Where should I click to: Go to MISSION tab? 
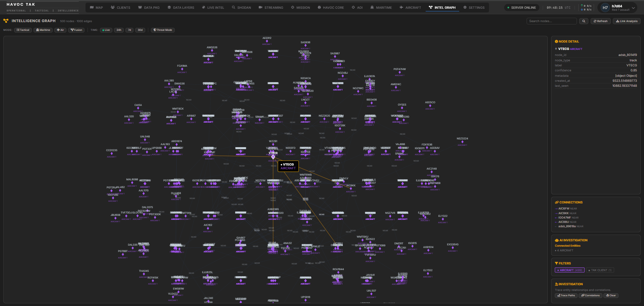301,7
